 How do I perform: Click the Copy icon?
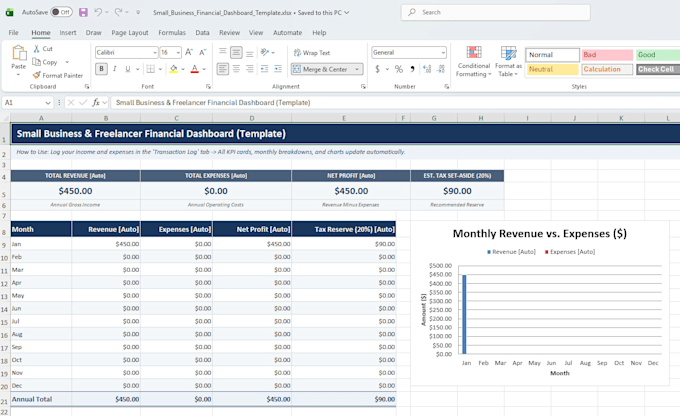[37, 62]
